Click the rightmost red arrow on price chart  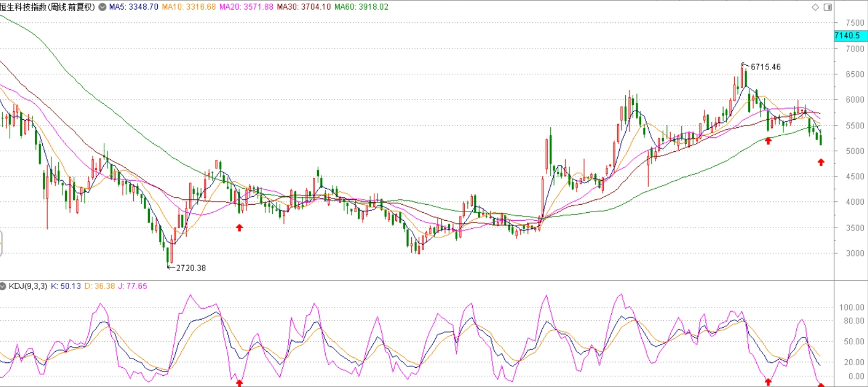[821, 162]
